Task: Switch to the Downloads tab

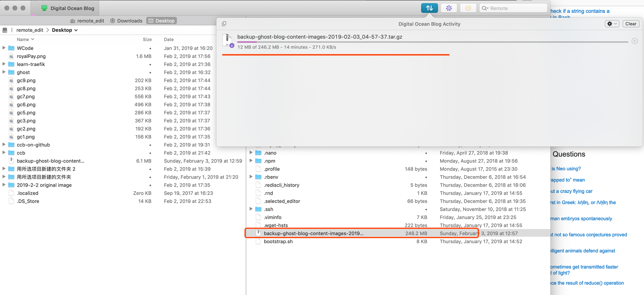Action: pyautogui.click(x=126, y=21)
